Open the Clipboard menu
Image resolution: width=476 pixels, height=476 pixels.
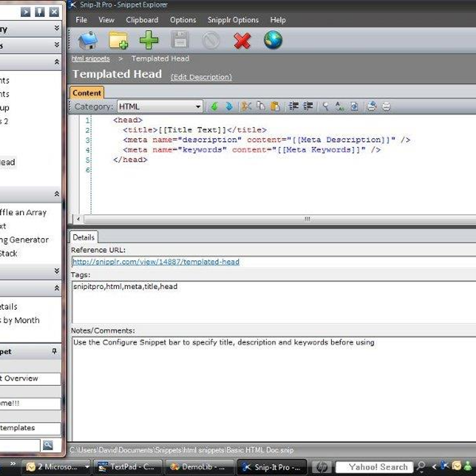(x=142, y=19)
